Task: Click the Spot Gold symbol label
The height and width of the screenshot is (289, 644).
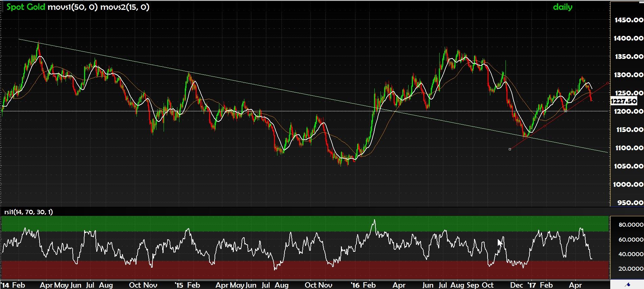Action: pyautogui.click(x=26, y=7)
